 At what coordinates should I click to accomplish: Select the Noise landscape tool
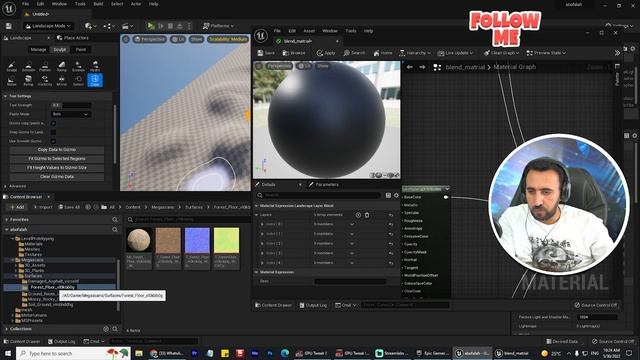coord(11,80)
